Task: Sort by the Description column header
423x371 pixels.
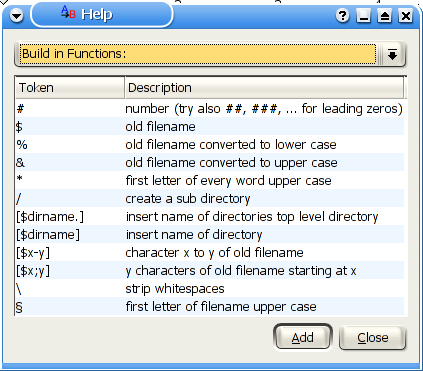Action: [264, 88]
